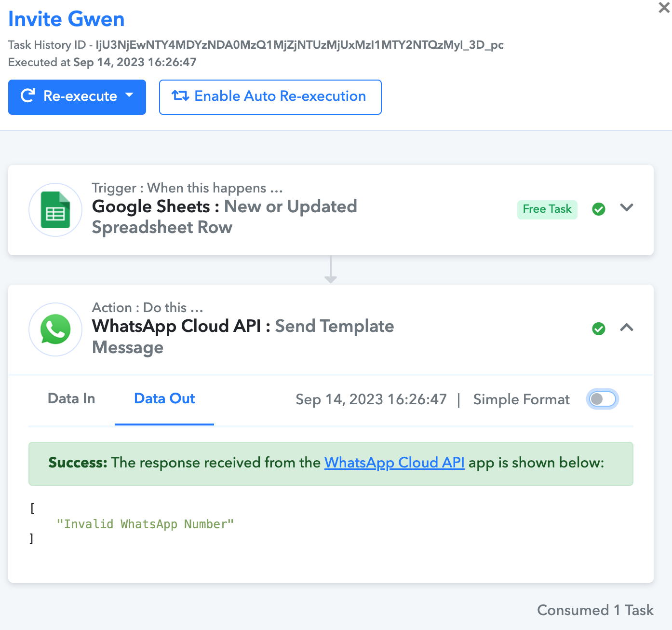Close the task history dialog

tap(664, 8)
